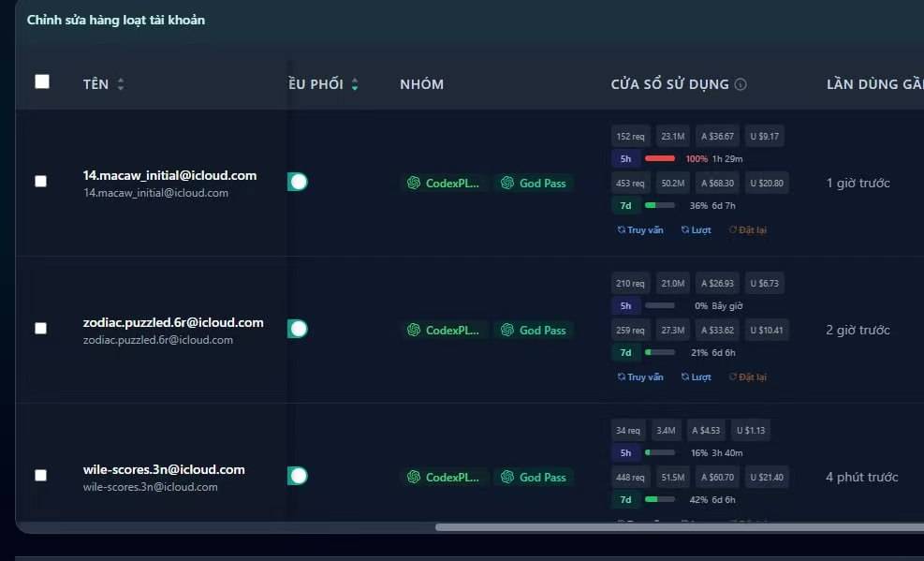Click God Pass badge on zodiac.puzzled.6r row
The height and width of the screenshot is (561, 924).
coord(534,330)
